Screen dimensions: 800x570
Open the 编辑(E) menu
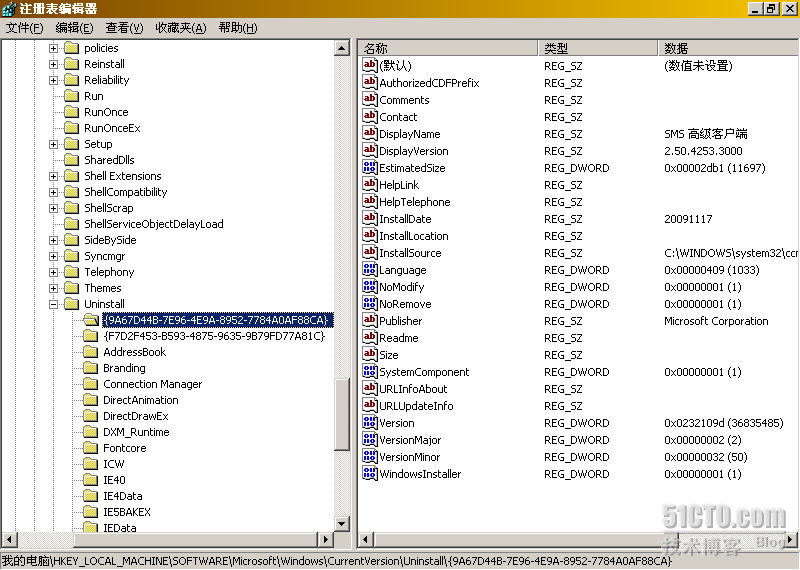pyautogui.click(x=74, y=28)
